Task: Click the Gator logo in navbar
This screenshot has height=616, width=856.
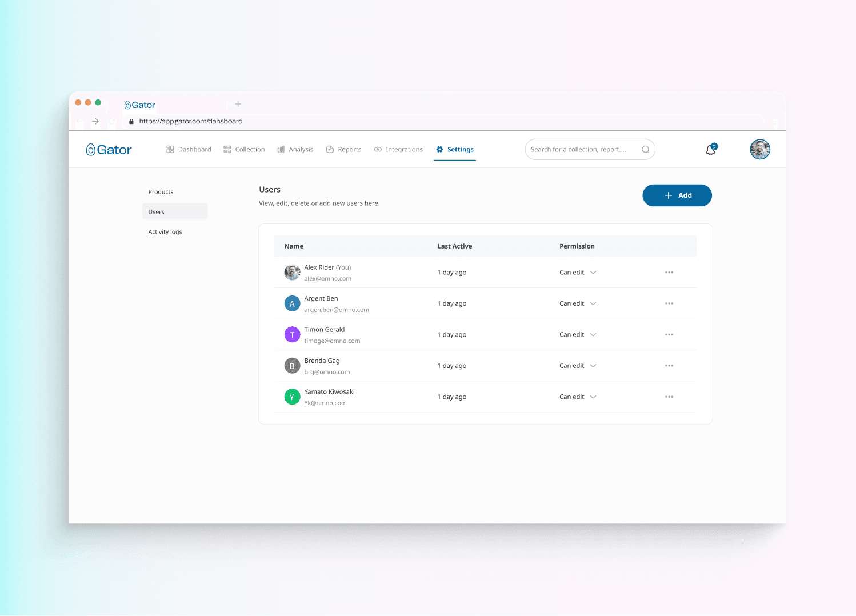Action: coord(109,150)
